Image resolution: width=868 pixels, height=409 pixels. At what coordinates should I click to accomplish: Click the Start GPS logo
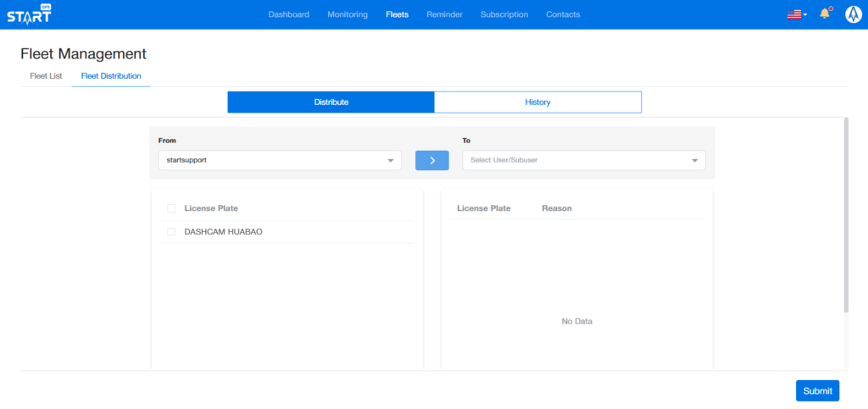[29, 14]
